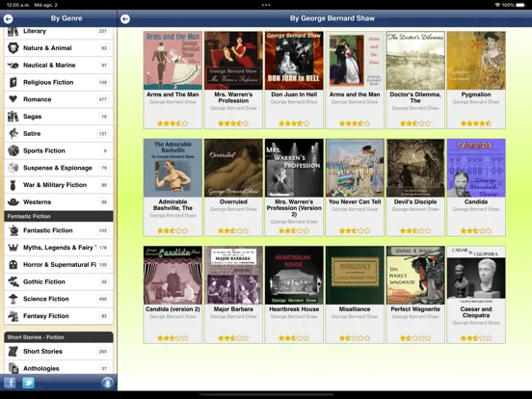Tap the star rating under Doctor's Dilemma

click(415, 123)
